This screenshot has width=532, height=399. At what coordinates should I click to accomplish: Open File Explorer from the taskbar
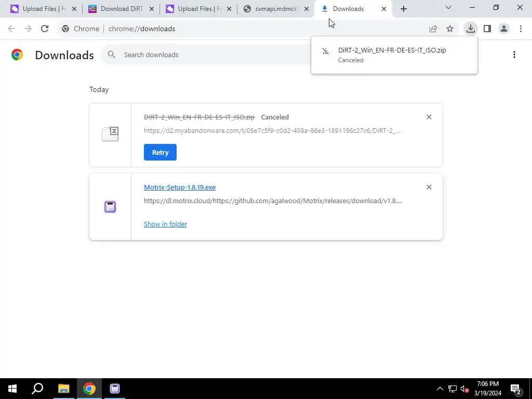[63, 389]
